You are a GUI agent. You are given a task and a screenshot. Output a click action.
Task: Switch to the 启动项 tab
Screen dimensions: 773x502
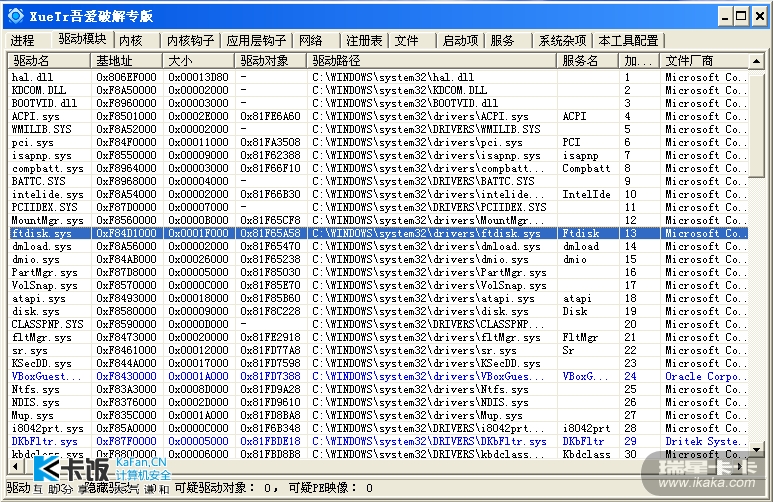coord(460,40)
